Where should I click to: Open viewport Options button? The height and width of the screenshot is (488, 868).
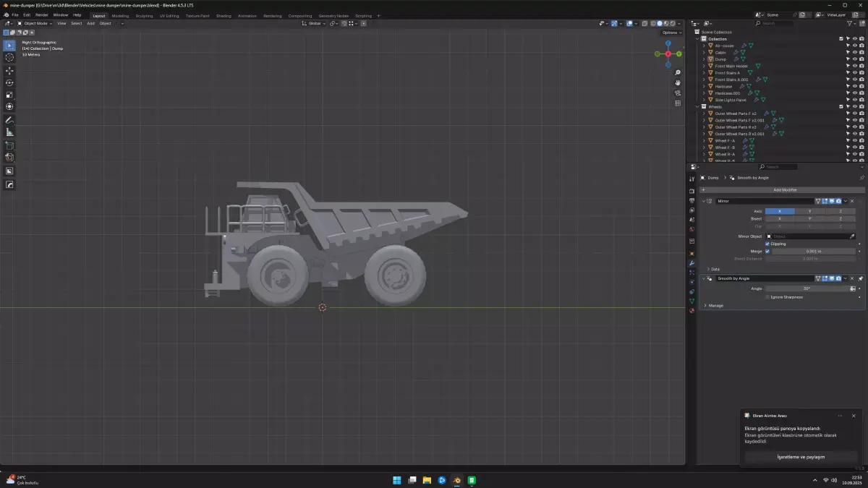click(671, 33)
